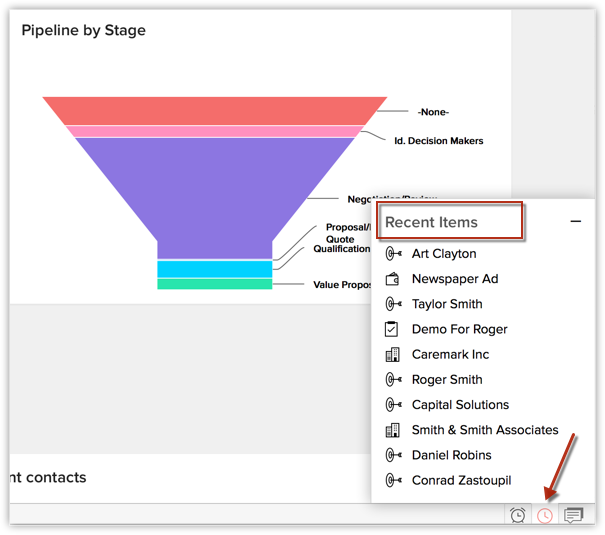This screenshot has width=605, height=535.
Task: Click the alarm clock reminders icon
Action: click(518, 515)
